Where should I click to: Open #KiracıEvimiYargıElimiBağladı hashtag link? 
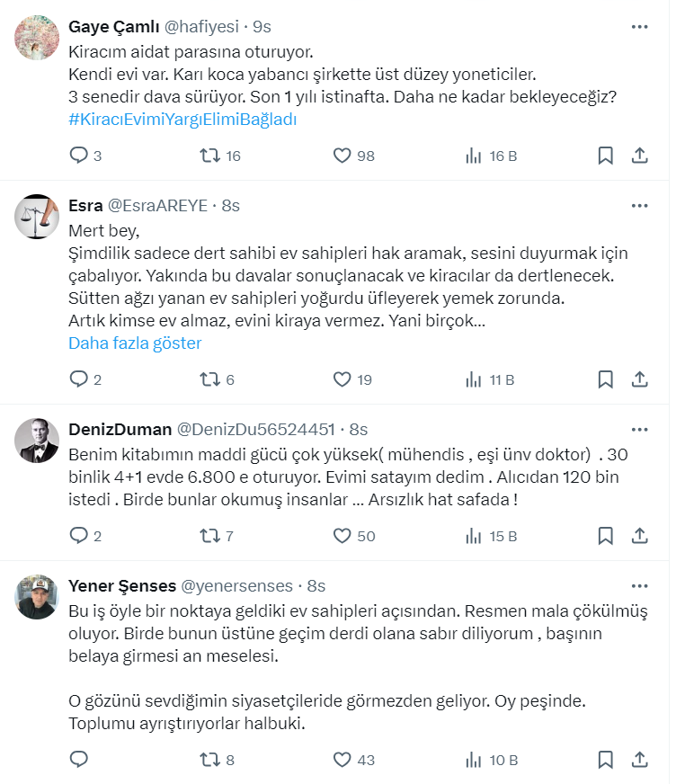coord(182,119)
